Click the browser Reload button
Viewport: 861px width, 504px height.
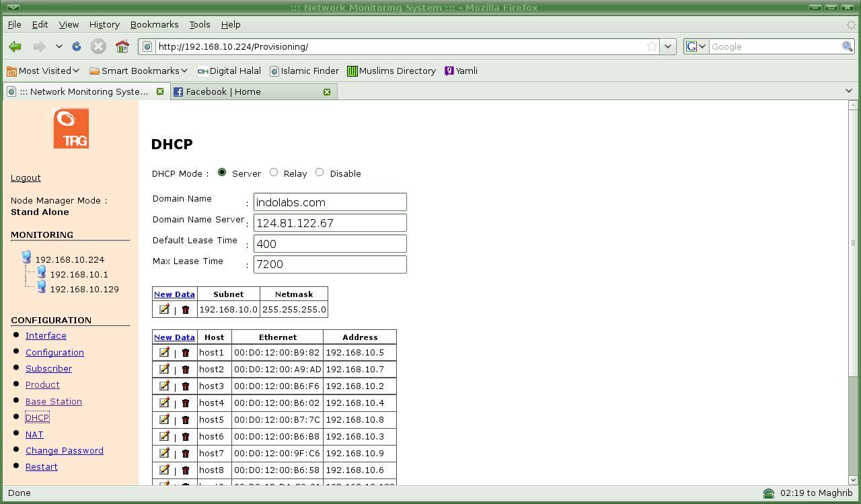point(77,46)
